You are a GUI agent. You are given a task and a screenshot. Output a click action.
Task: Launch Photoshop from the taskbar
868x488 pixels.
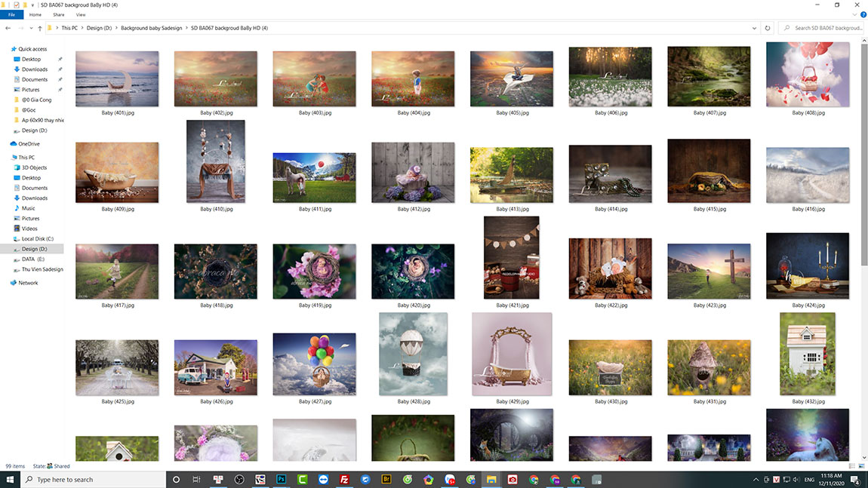pyautogui.click(x=282, y=480)
